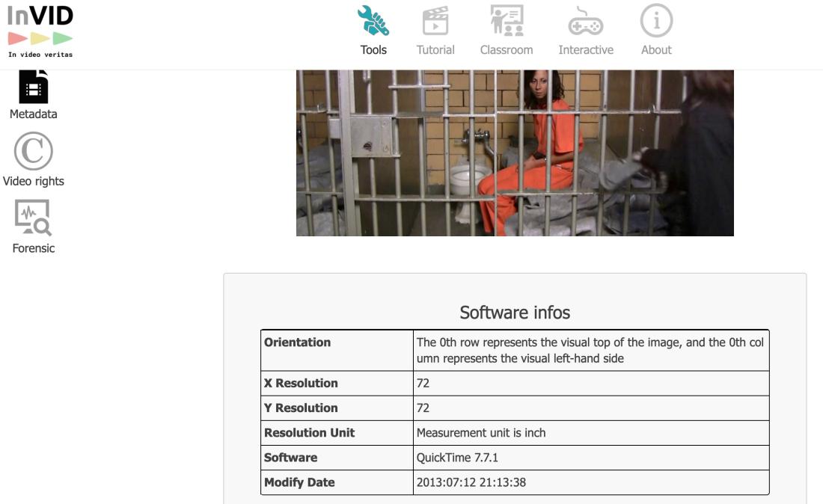
Task: Open the Classroom presenter icon
Action: click(x=507, y=21)
